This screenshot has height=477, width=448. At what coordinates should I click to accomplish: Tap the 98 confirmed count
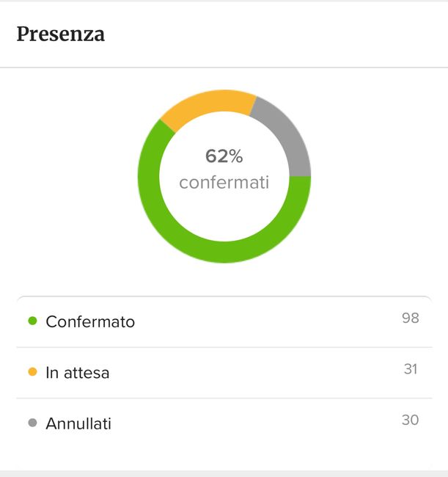point(410,318)
